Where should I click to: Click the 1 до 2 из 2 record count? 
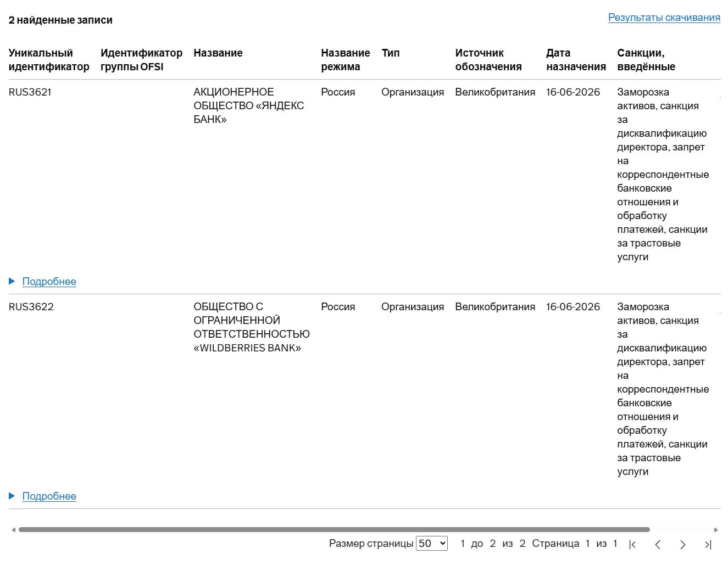493,544
